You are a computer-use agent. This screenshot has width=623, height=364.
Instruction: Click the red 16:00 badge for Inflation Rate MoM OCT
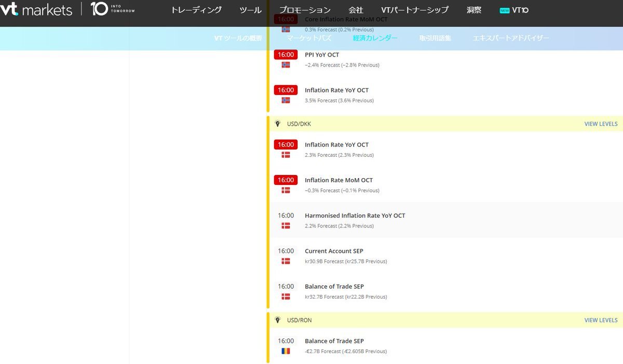(x=286, y=180)
